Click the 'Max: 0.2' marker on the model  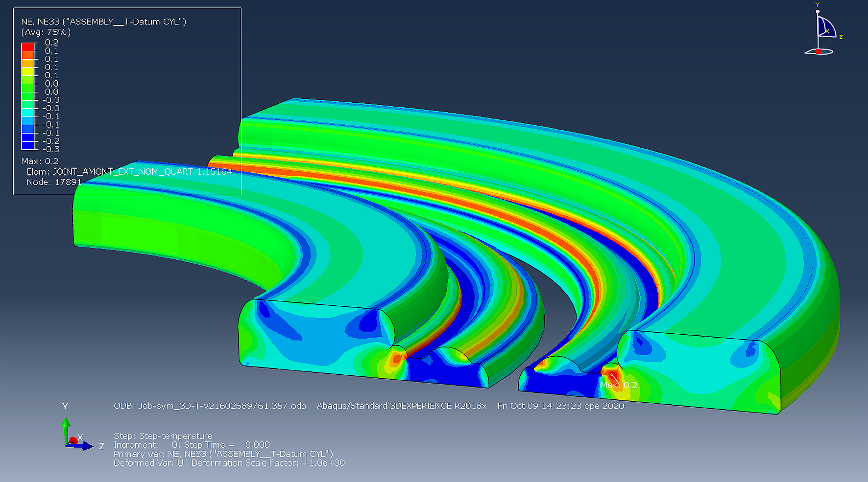[619, 385]
